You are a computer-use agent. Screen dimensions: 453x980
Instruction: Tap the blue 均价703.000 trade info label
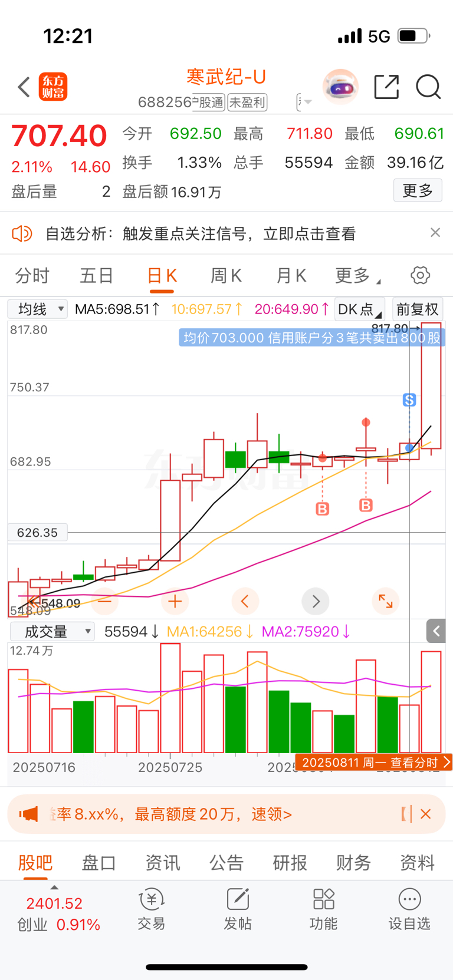coord(312,338)
